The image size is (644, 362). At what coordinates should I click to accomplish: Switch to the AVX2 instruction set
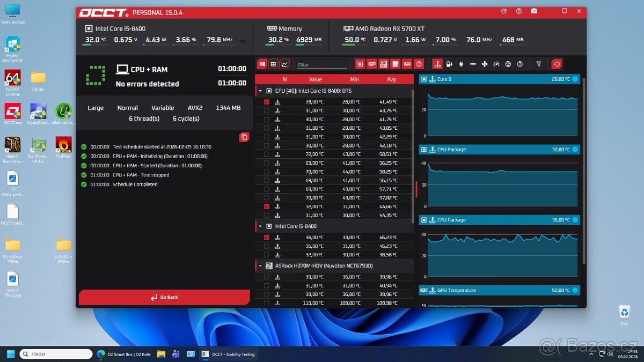[194, 107]
